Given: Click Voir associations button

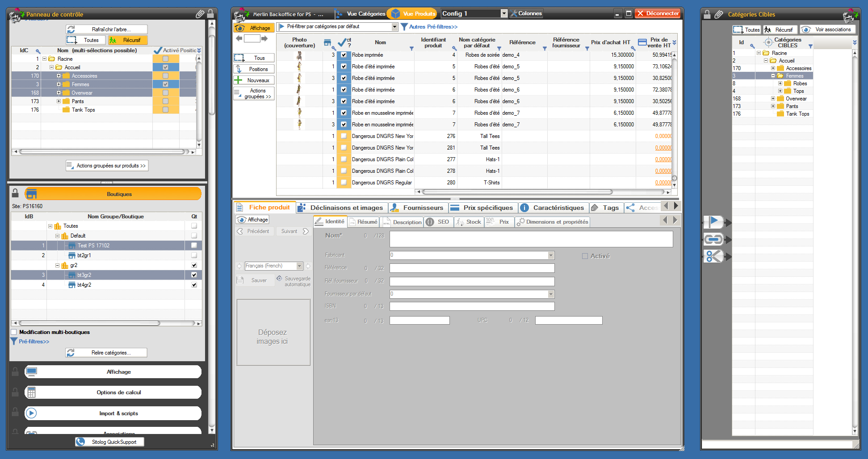Looking at the screenshot, I should [x=828, y=29].
